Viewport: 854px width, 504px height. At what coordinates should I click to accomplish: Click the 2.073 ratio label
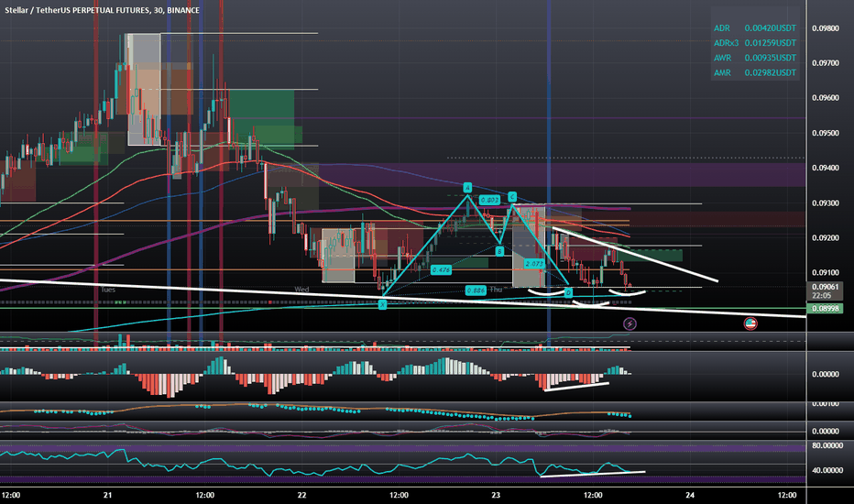534,264
